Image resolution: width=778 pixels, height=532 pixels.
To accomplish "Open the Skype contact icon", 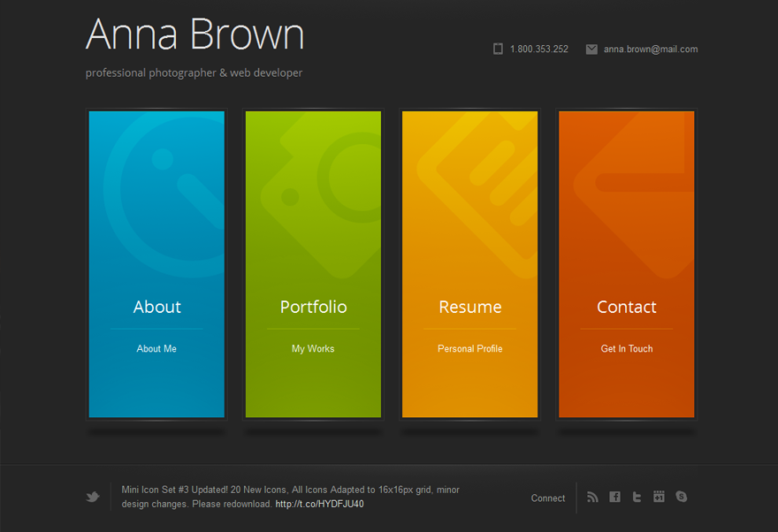I will (682, 497).
